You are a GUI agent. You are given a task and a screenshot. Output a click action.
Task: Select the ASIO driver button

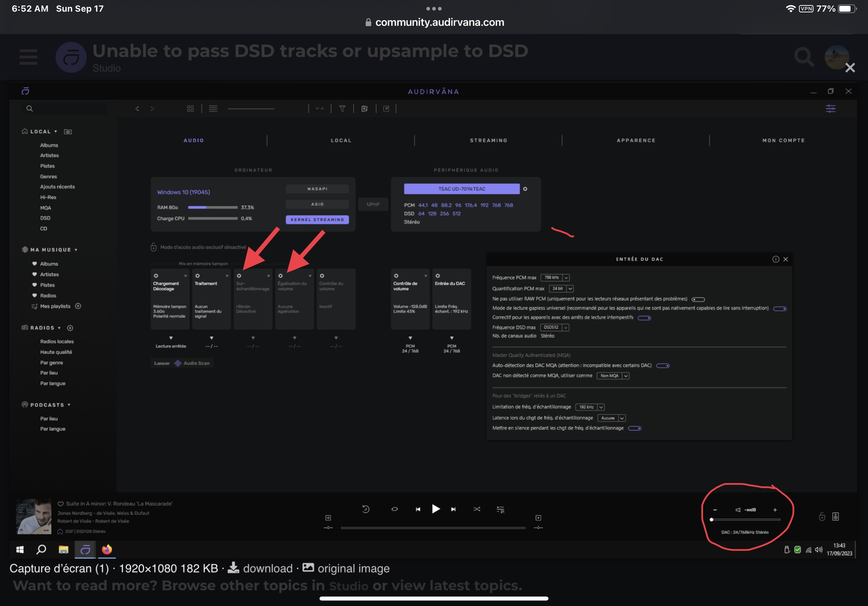[x=317, y=205]
